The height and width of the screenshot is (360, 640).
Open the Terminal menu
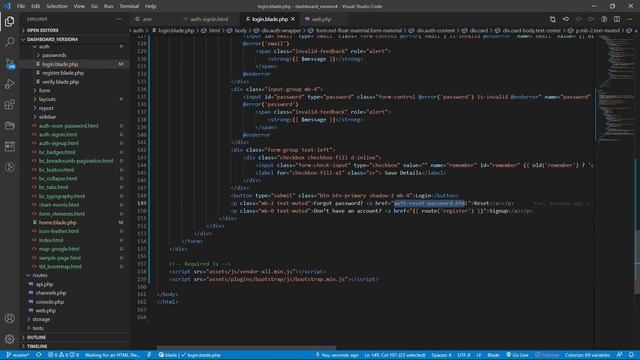click(x=129, y=6)
